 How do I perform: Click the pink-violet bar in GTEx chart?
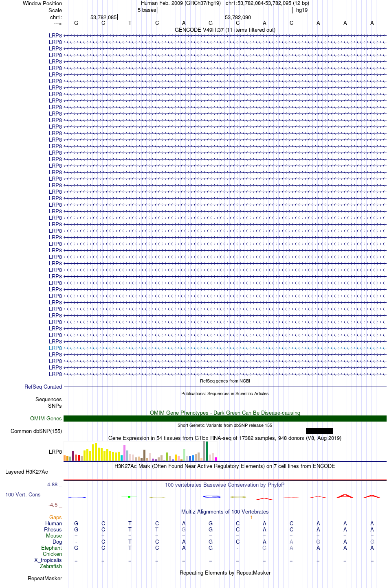[125, 452]
